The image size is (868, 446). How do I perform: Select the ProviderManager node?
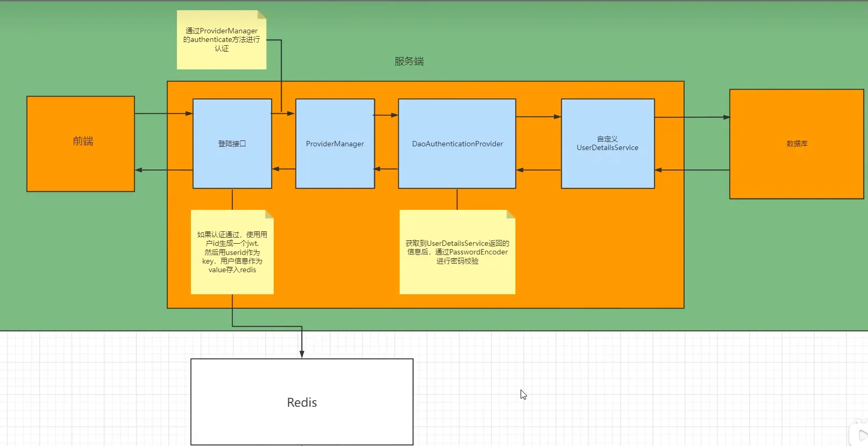pos(335,144)
